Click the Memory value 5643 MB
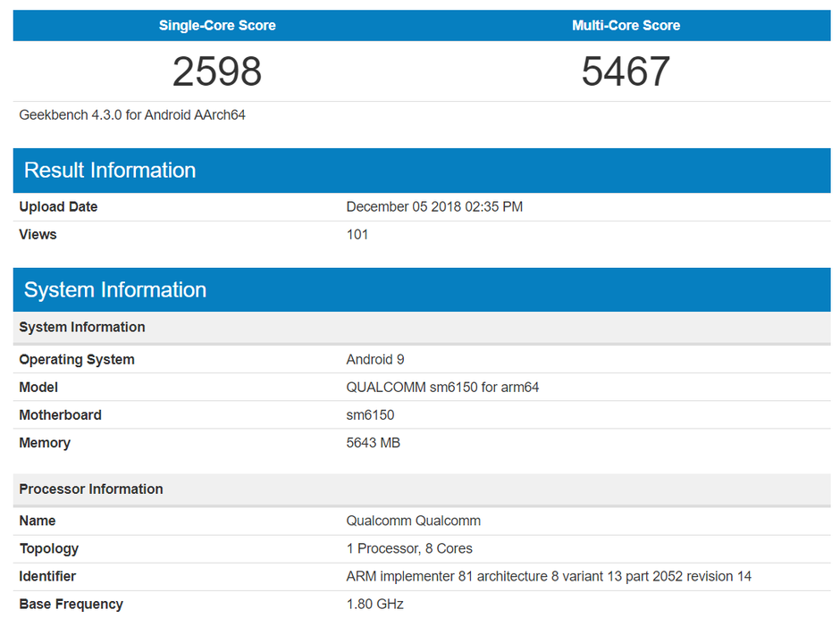Viewport: 840px width, 618px height. pyautogui.click(x=374, y=443)
